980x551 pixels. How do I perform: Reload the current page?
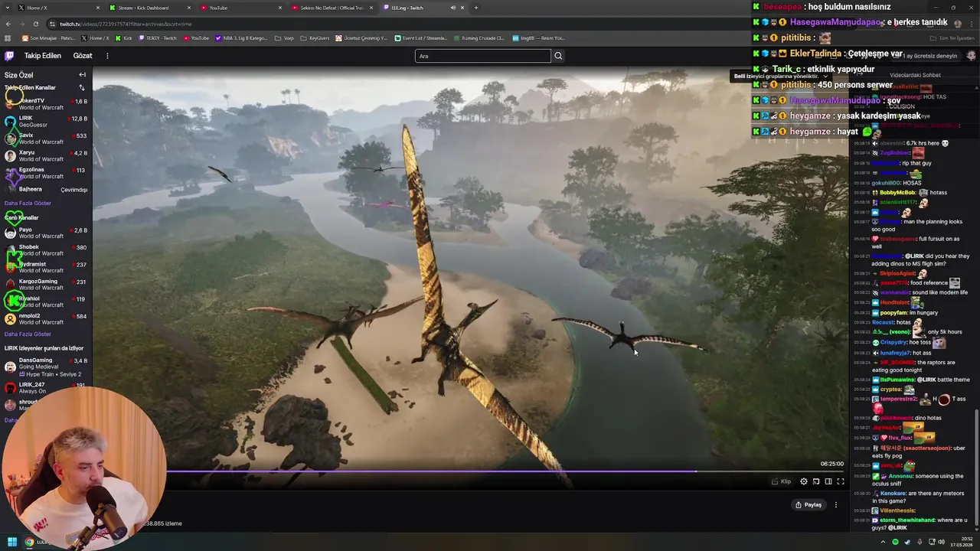pyautogui.click(x=35, y=24)
